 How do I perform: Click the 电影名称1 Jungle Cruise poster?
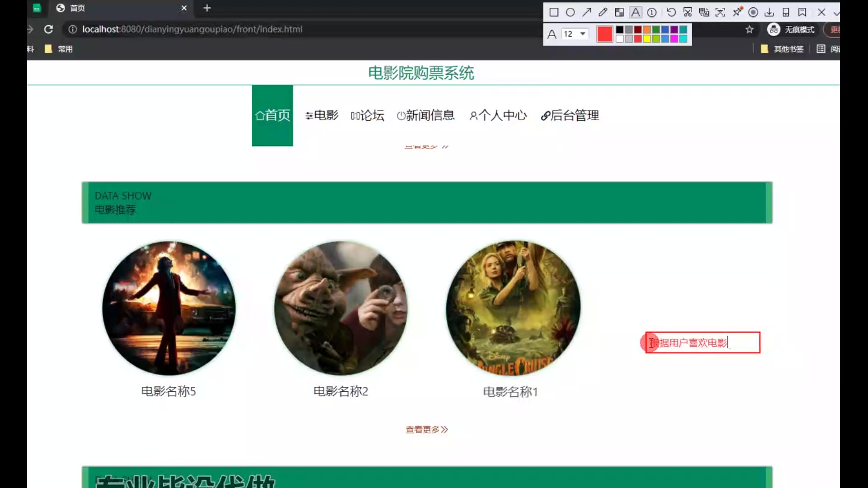pyautogui.click(x=513, y=308)
